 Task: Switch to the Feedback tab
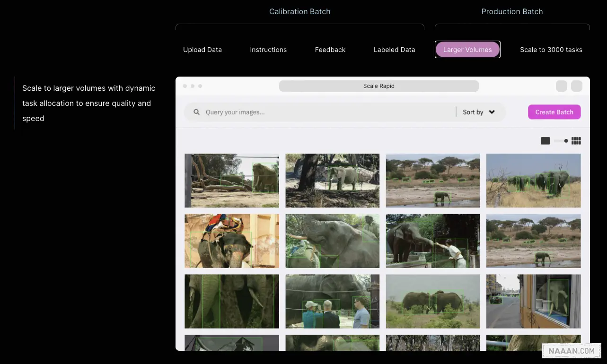330,50
